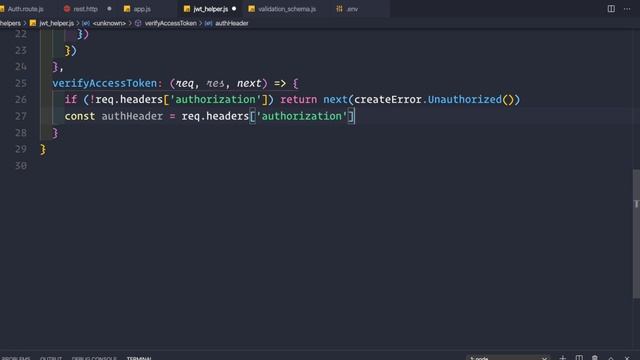Open the Auth.route.js tab
This screenshot has height=360, width=640.
click(25, 9)
